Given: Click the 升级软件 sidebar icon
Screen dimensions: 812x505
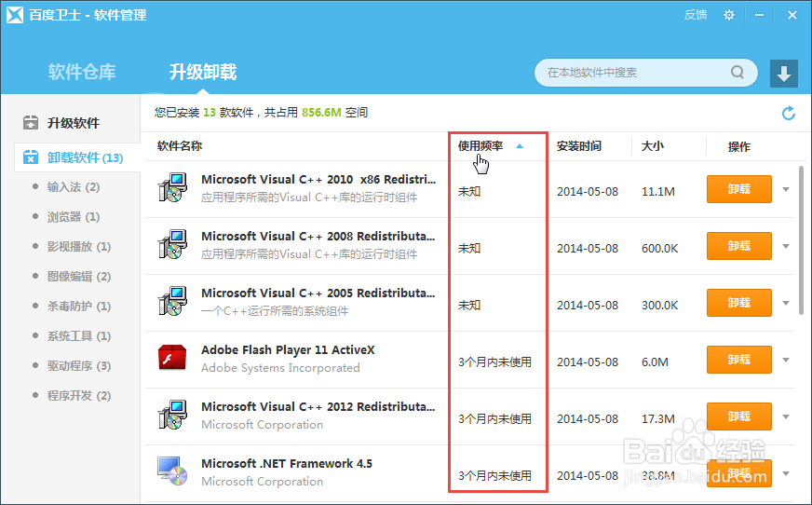Looking at the screenshot, I should pos(31,123).
